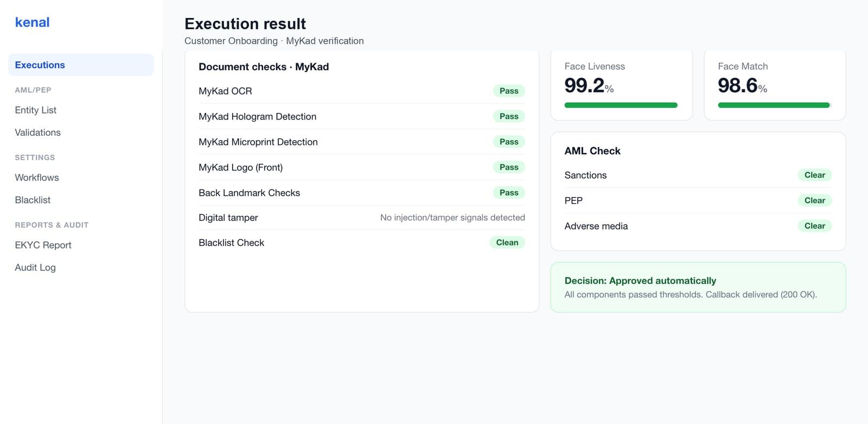Click 'No injection/tamper signals detected' text
This screenshot has width=868, height=424.
[x=452, y=218]
